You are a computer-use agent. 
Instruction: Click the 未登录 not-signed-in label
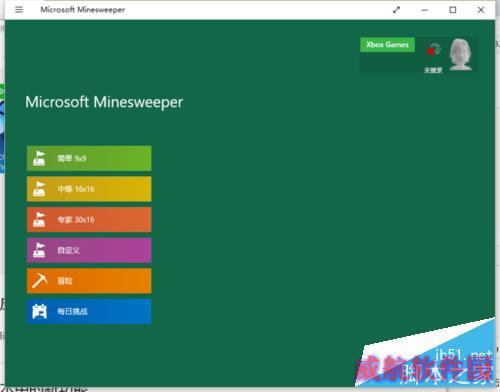pyautogui.click(x=433, y=70)
